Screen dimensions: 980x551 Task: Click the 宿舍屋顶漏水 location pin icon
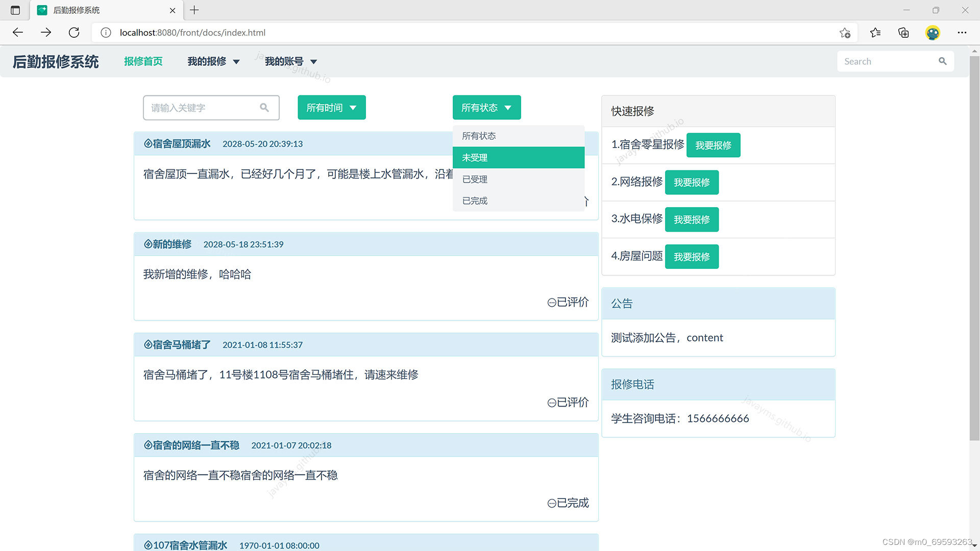click(x=148, y=143)
